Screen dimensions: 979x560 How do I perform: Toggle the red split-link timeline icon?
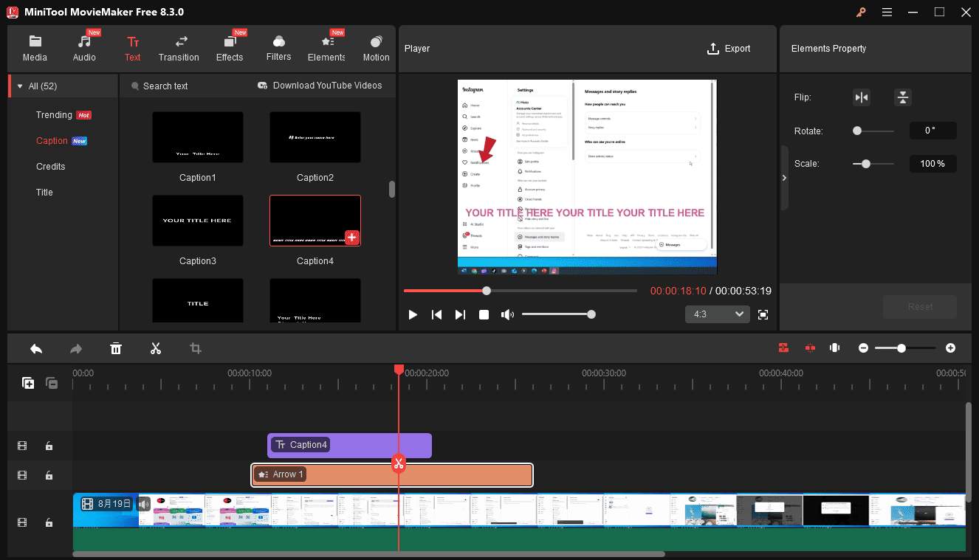coord(809,348)
